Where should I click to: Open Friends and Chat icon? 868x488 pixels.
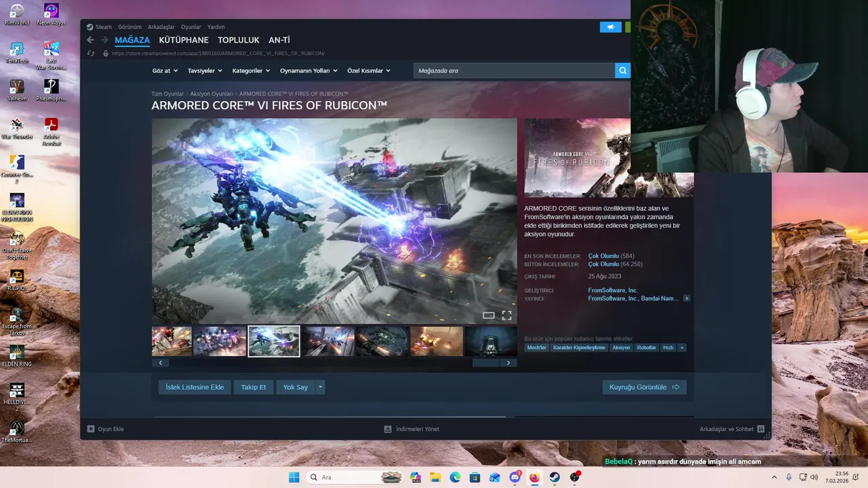click(x=761, y=429)
